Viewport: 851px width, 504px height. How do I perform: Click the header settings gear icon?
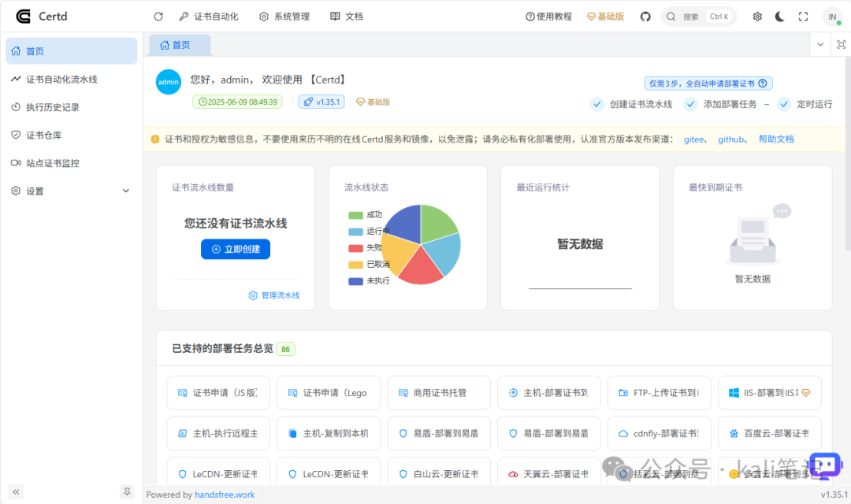coord(757,17)
